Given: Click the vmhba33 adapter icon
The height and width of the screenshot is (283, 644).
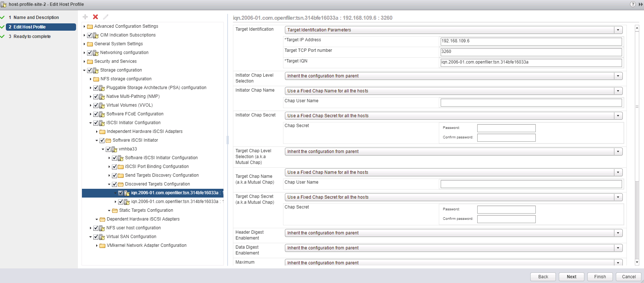Looking at the screenshot, I should coord(114,149).
